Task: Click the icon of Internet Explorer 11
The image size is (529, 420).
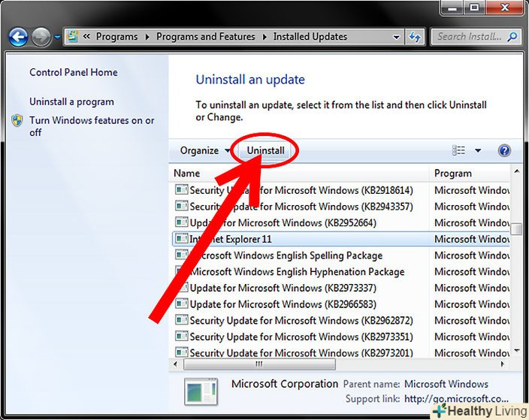Action: point(181,238)
